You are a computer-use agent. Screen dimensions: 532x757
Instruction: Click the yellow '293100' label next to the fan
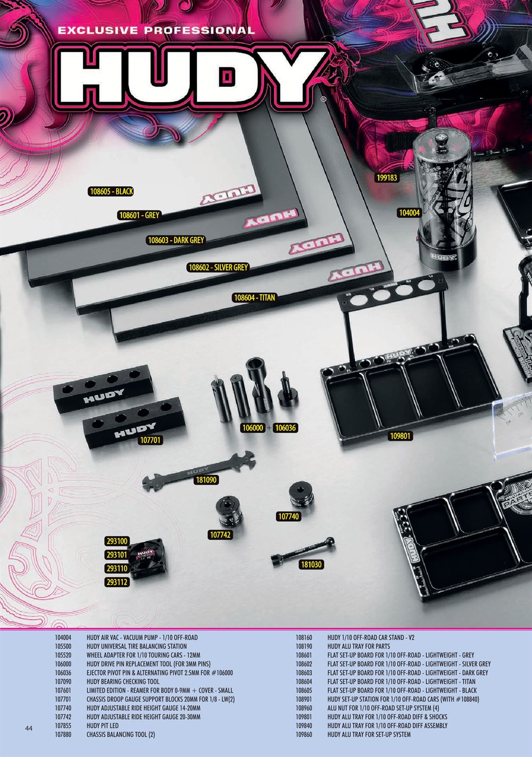pos(117,541)
